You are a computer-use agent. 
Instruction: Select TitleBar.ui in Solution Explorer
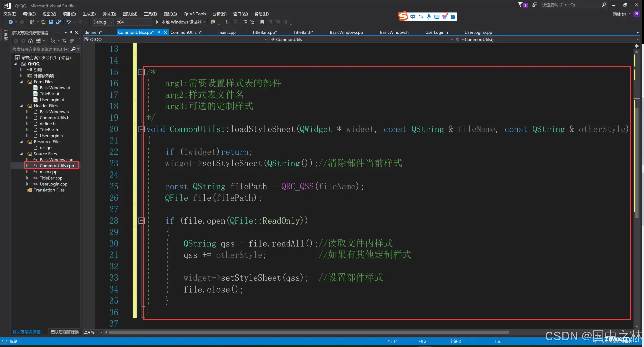(49, 94)
